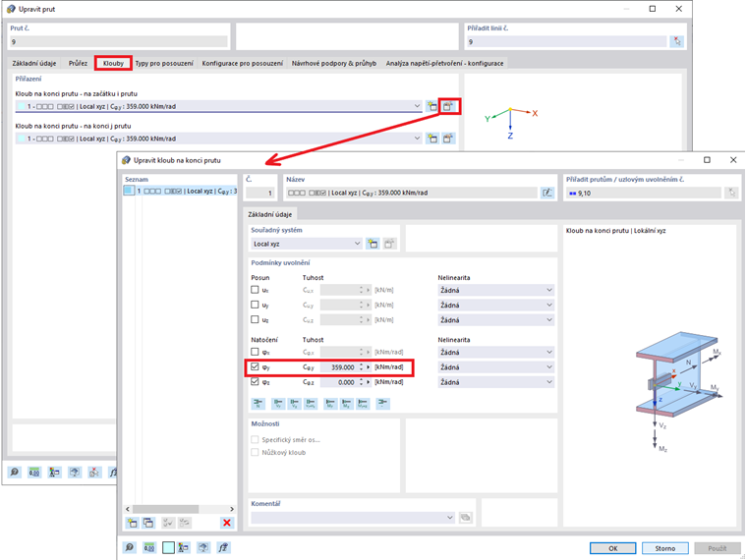Click the Mz moment release icon
The height and width of the screenshot is (560, 747).
click(x=346, y=404)
